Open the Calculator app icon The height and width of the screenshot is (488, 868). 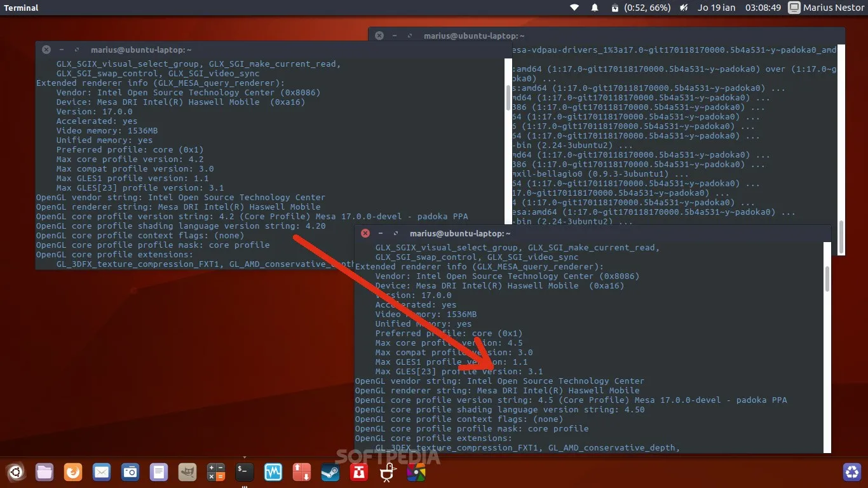(216, 472)
